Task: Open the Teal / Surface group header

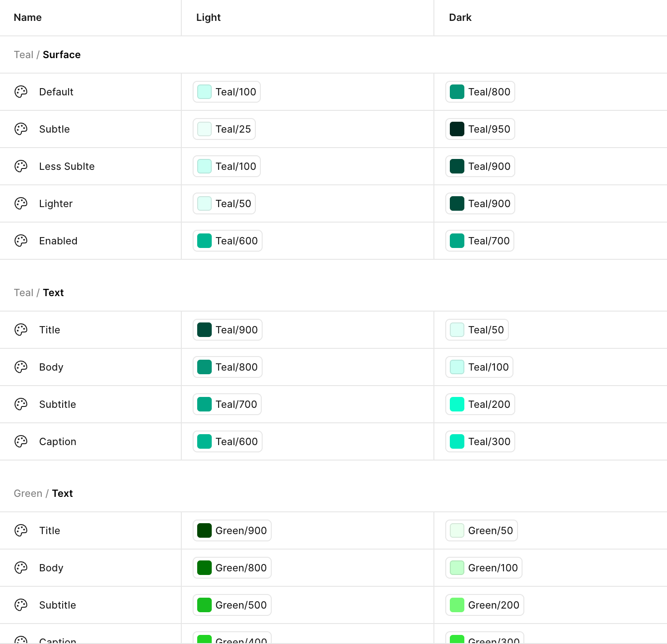Action: coord(47,54)
